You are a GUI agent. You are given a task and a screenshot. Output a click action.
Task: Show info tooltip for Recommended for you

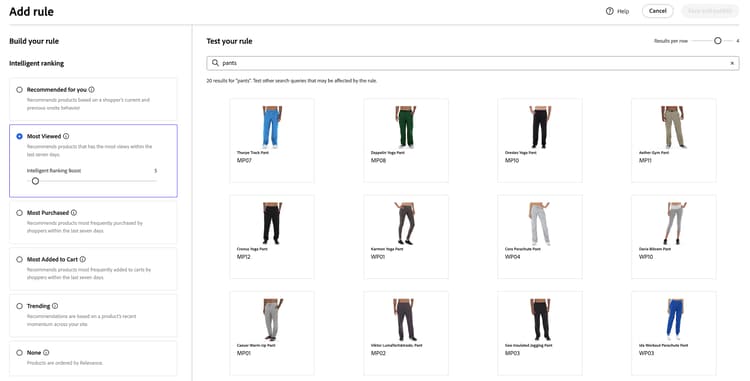pos(91,89)
